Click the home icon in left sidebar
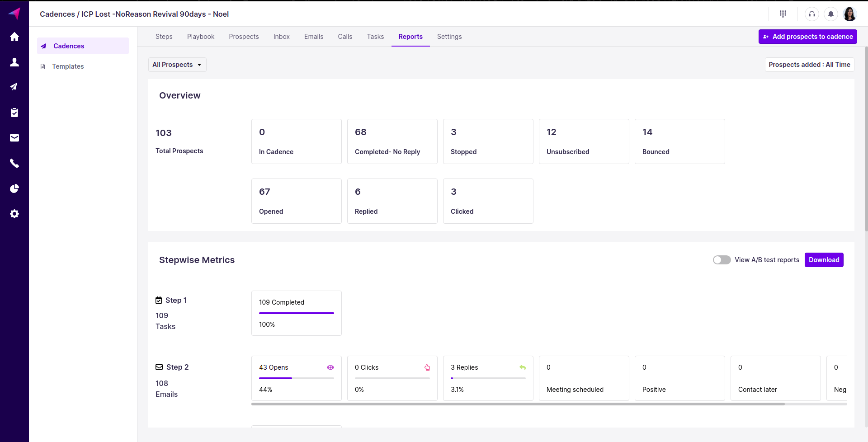 [14, 37]
